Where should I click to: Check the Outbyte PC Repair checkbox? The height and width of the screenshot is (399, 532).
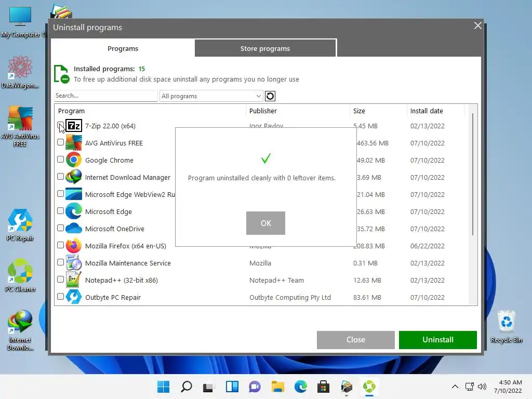point(60,296)
